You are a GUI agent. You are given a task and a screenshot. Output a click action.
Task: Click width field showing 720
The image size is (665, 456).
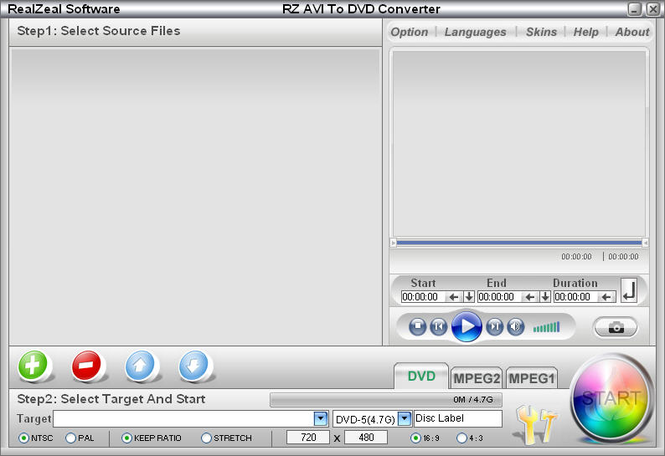click(x=308, y=437)
